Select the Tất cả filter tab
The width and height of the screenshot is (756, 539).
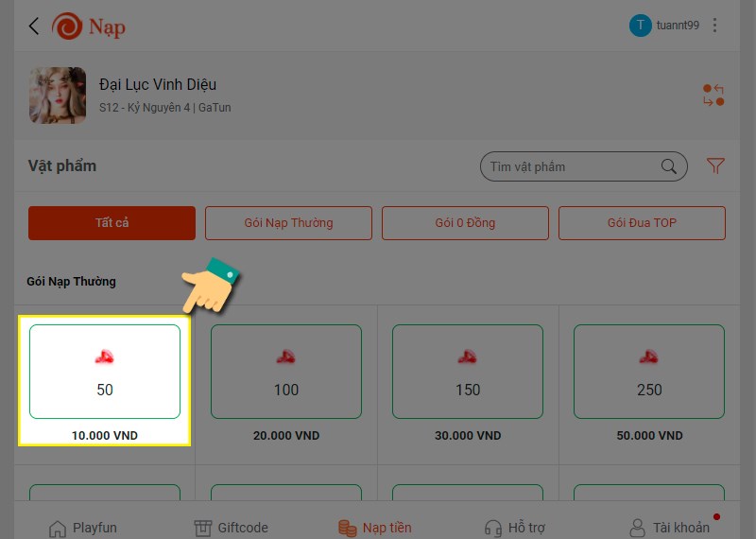point(112,223)
